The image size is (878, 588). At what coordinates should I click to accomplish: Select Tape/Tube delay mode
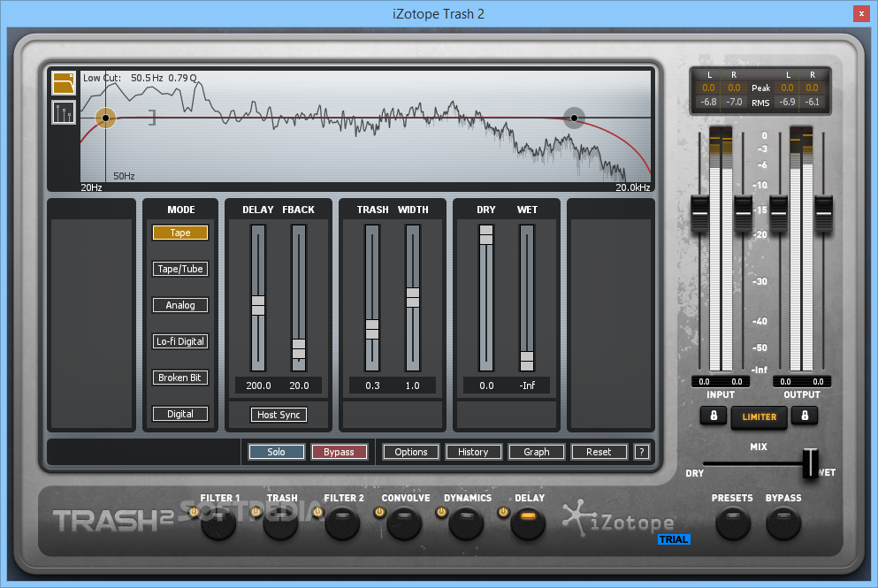(180, 269)
